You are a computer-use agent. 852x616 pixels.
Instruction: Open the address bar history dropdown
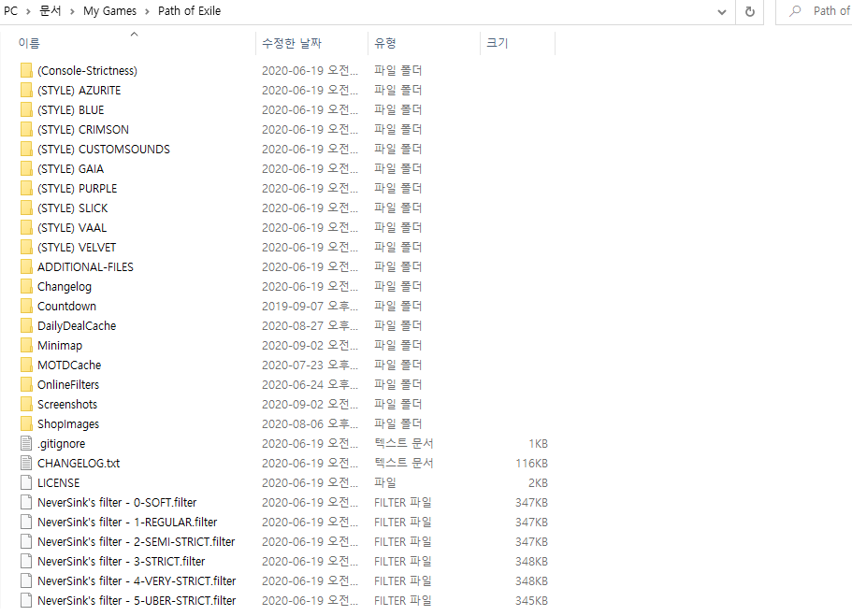pos(722,12)
